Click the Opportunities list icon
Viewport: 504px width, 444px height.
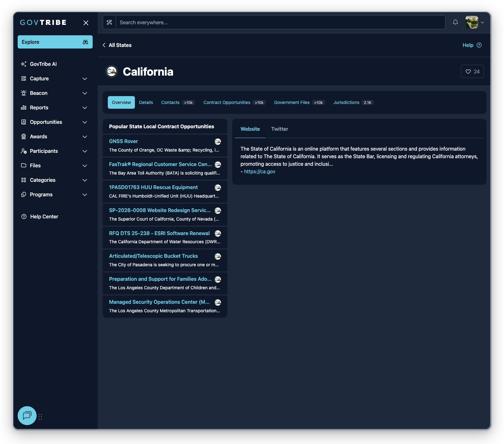[x=24, y=122]
